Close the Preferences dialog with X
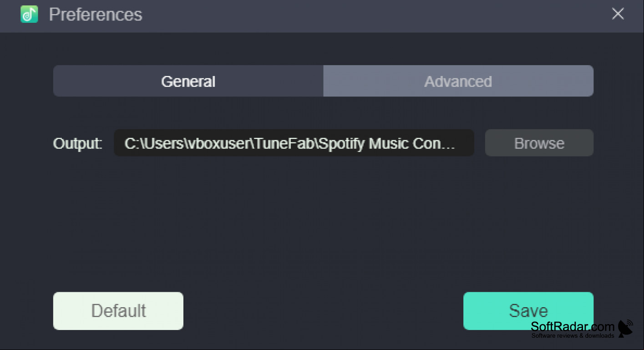Viewport: 644px width, 350px height. [618, 14]
